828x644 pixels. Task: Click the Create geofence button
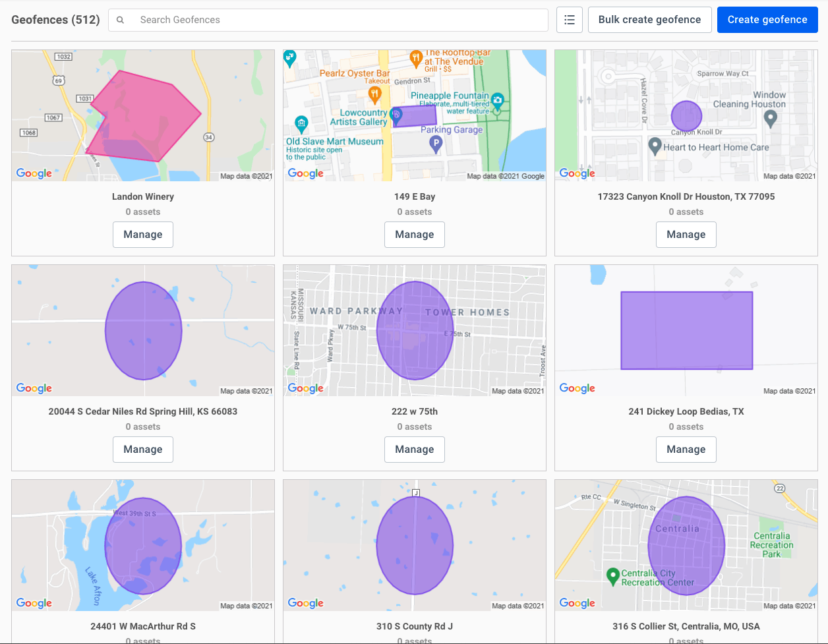point(767,19)
